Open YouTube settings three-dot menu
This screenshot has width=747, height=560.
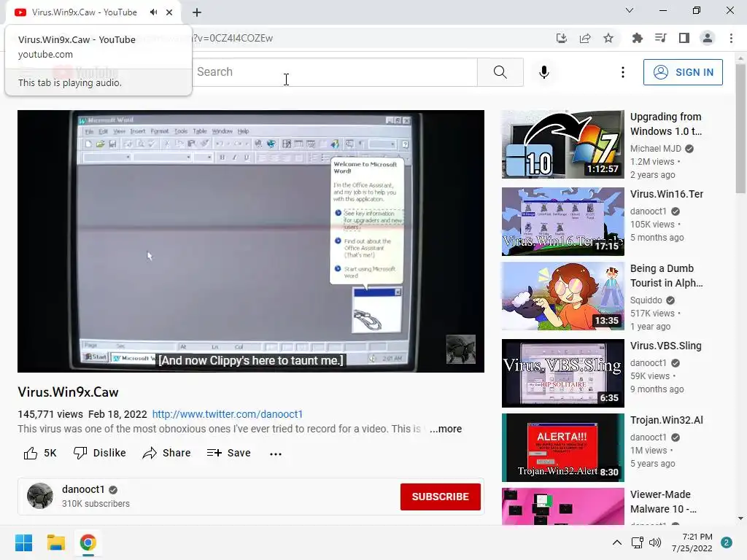click(x=623, y=72)
